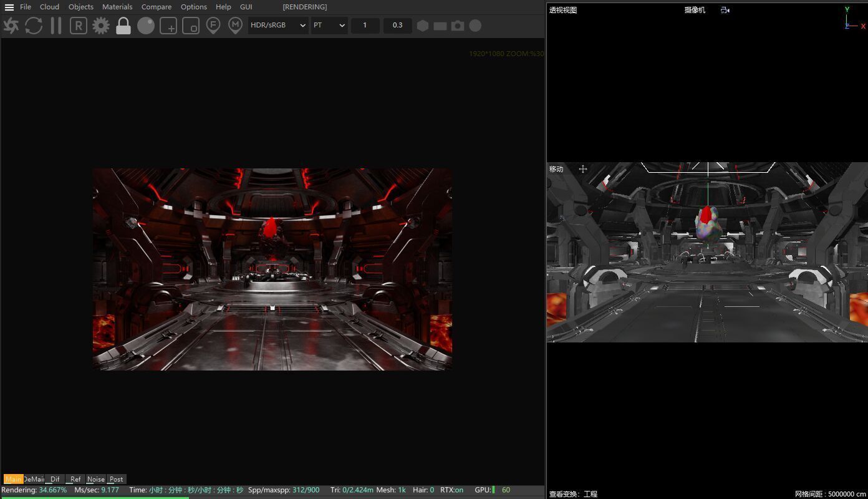Enable film region square icon

tap(191, 26)
